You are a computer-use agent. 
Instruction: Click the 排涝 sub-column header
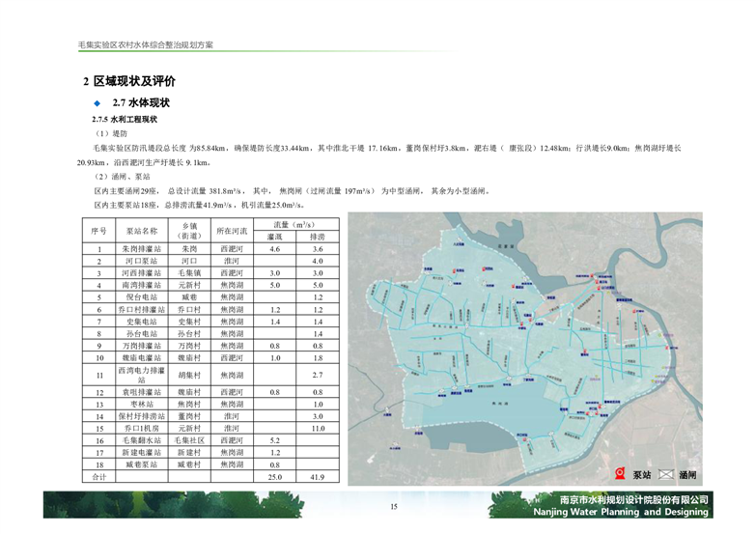(x=318, y=237)
